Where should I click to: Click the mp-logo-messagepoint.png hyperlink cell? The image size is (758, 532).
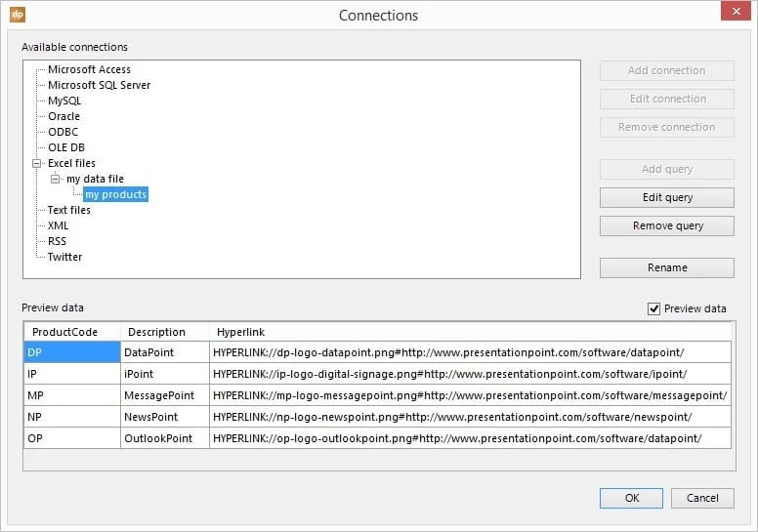pyautogui.click(x=470, y=395)
